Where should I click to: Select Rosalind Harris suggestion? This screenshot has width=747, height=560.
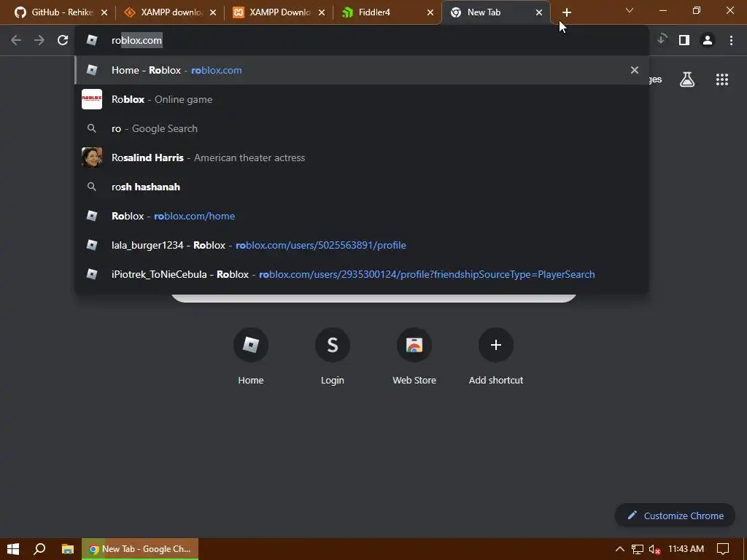click(362, 157)
